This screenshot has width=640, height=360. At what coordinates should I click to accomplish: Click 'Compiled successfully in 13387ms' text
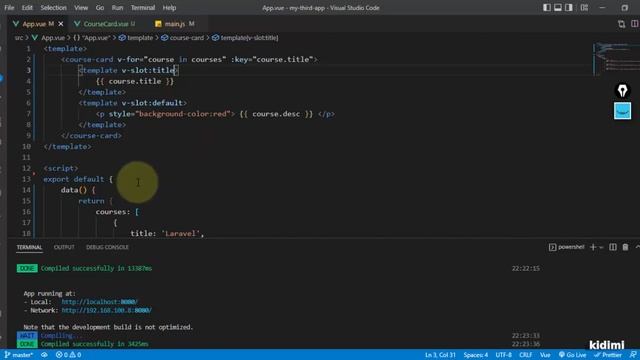click(x=96, y=269)
